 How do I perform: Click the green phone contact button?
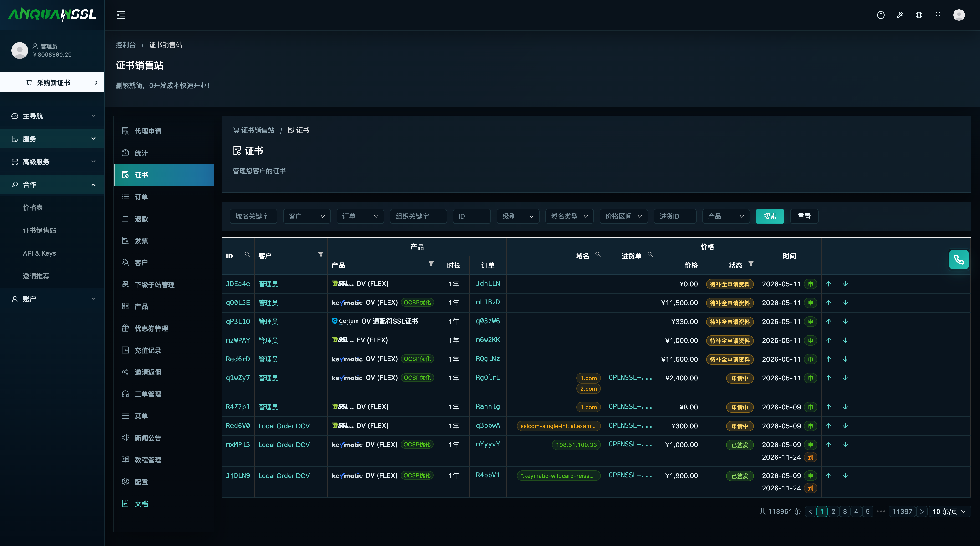click(x=959, y=260)
